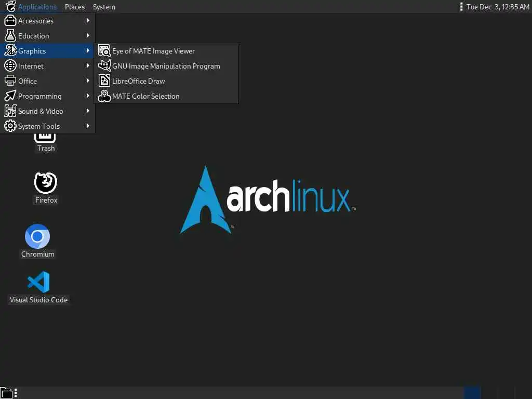532x399 pixels.
Task: Click the System Tools gear icon
Action: [10, 126]
